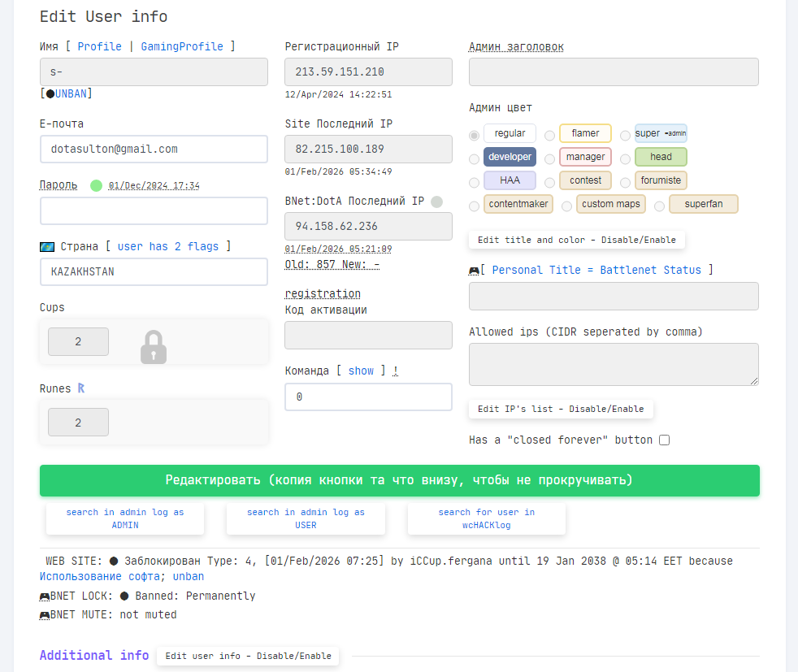Click the developer color badge
Screen dimensions: 798x672
(x=510, y=157)
